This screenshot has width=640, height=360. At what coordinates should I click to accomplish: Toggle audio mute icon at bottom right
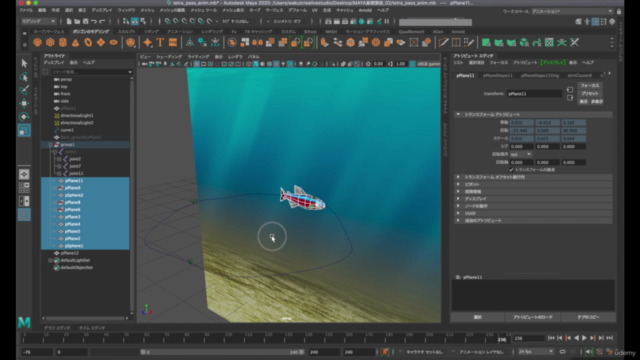point(588,352)
